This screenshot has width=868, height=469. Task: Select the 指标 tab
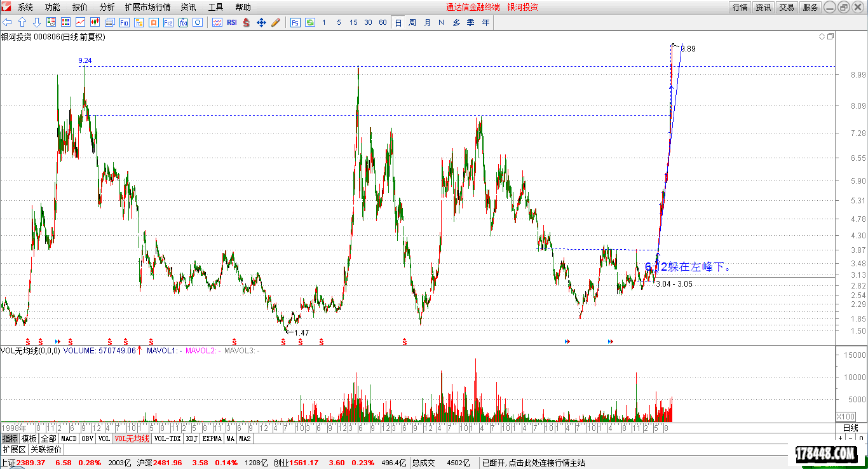pos(10,438)
